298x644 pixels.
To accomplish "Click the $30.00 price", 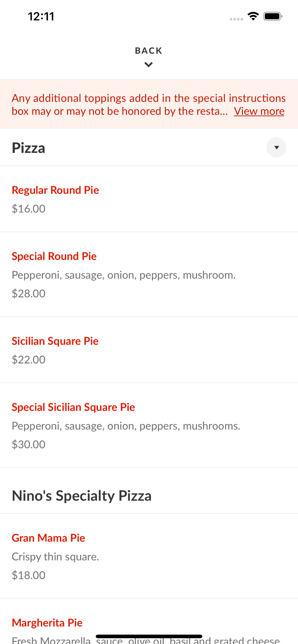I will pyautogui.click(x=28, y=444).
